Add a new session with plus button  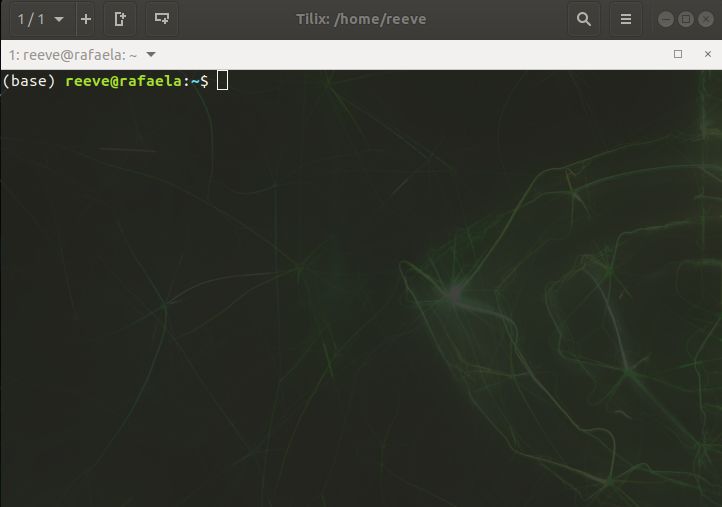pyautogui.click(x=86, y=19)
